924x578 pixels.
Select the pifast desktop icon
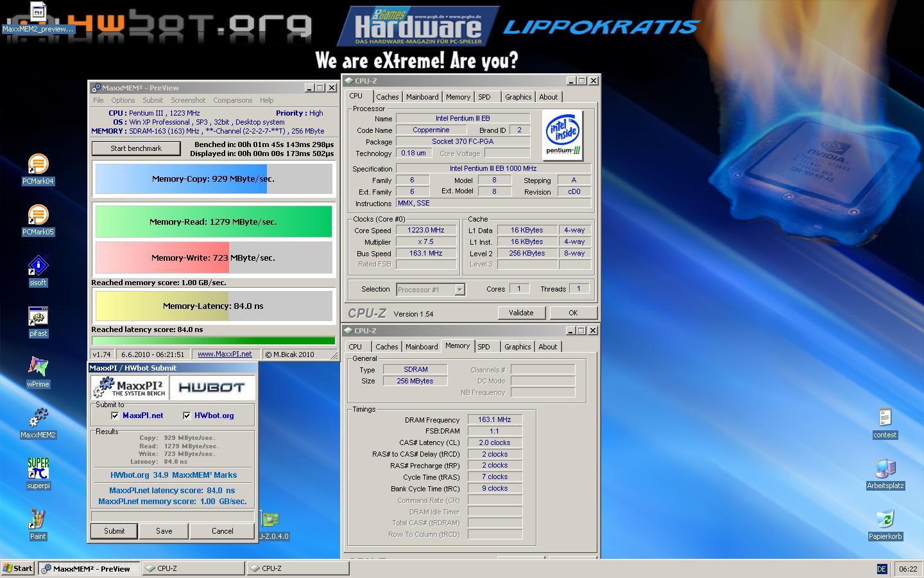coord(38,322)
